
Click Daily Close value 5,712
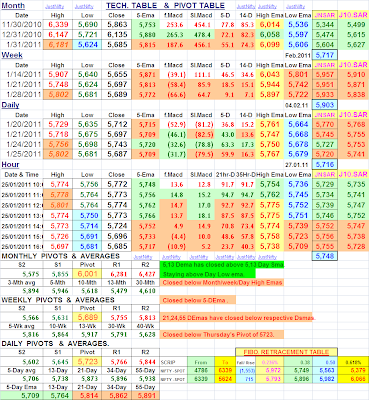(x=117, y=124)
